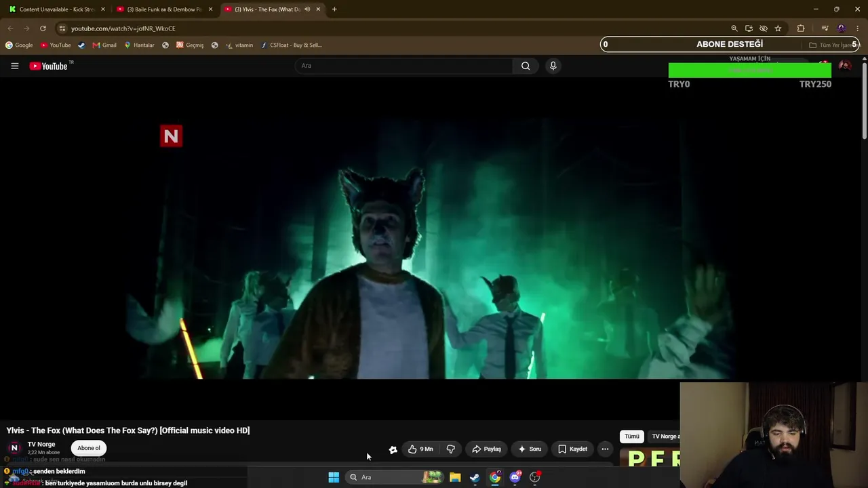
Task: Close the Baile Funk tab
Action: click(x=211, y=9)
